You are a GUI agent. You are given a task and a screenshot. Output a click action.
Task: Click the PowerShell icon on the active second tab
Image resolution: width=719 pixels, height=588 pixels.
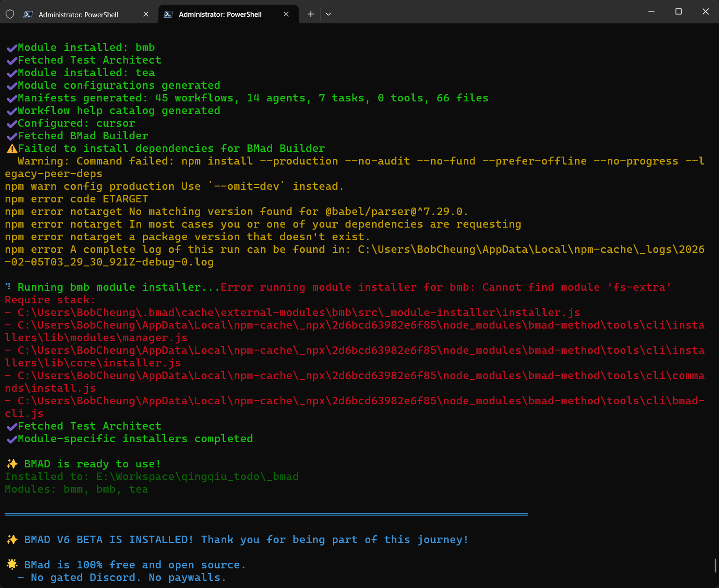coord(168,14)
